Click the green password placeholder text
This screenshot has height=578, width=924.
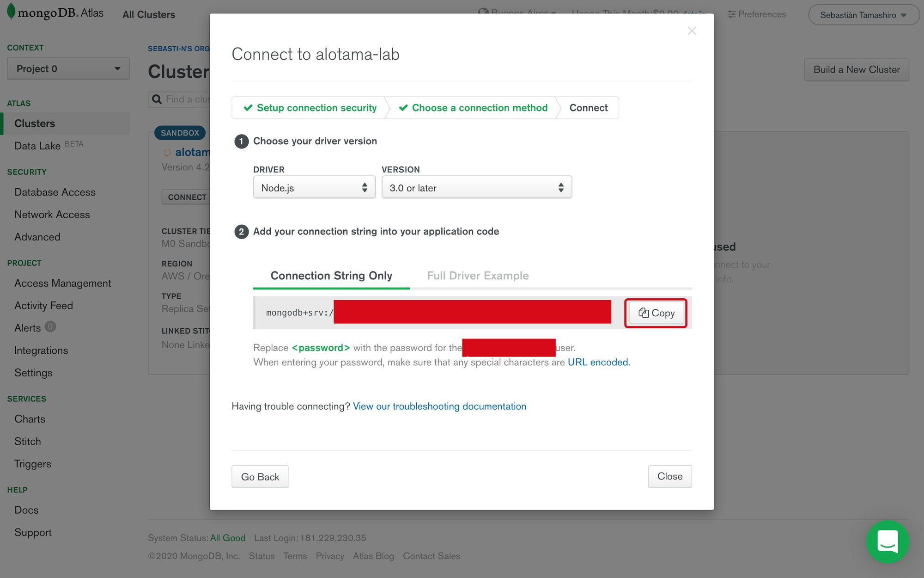321,348
